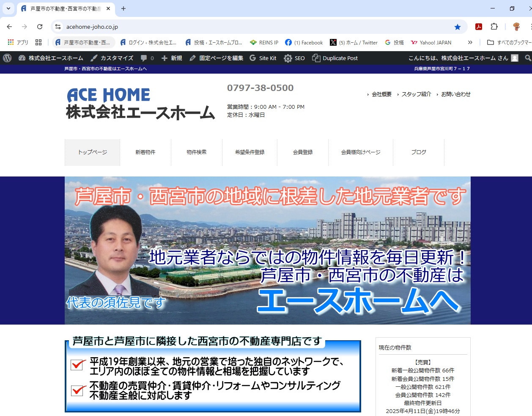
Task: Bookmark this page with star icon
Action: (457, 27)
